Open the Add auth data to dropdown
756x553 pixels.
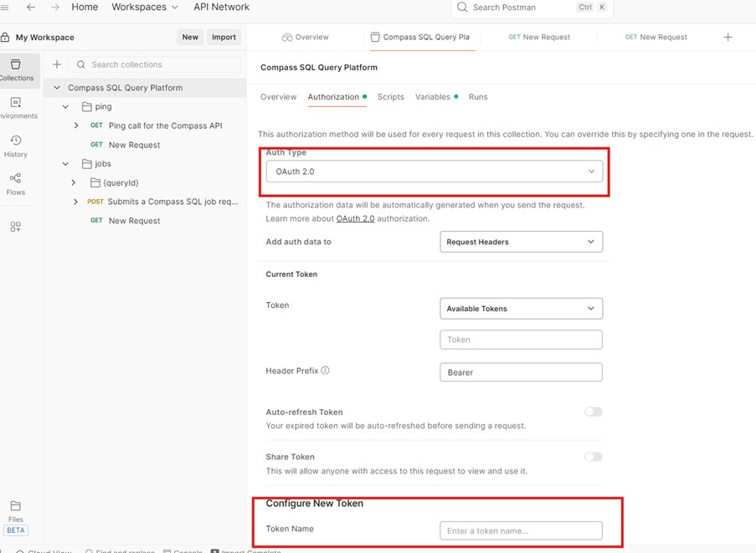tap(521, 242)
